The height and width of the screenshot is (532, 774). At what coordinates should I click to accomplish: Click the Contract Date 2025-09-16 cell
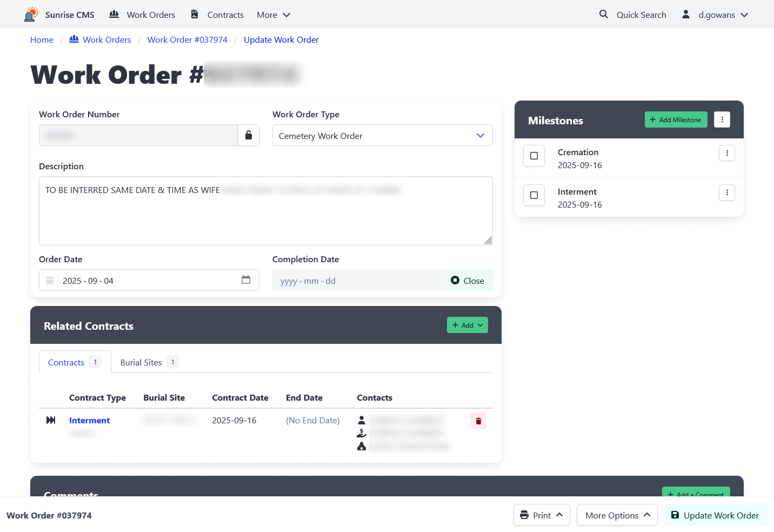pos(234,420)
